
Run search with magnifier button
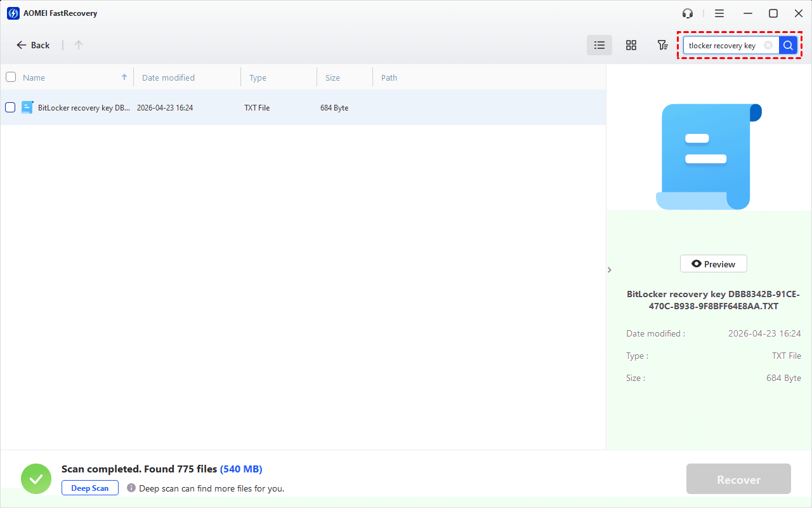tap(788, 45)
